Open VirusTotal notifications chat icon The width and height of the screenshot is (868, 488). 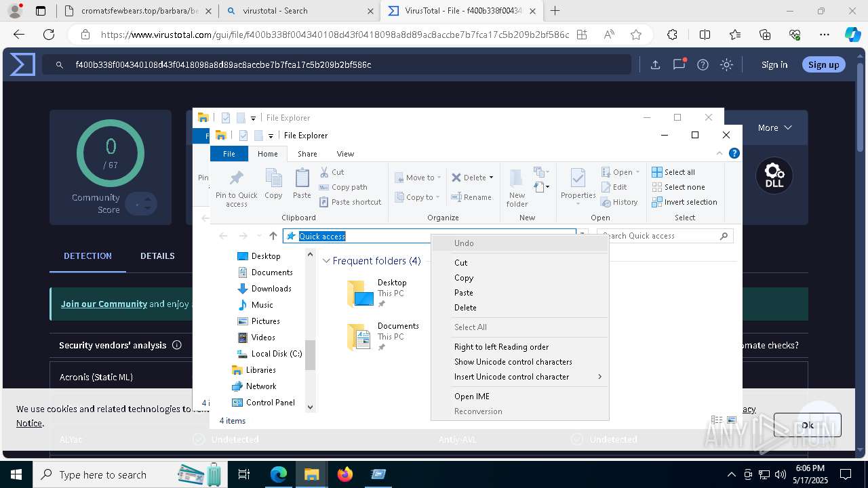[679, 65]
